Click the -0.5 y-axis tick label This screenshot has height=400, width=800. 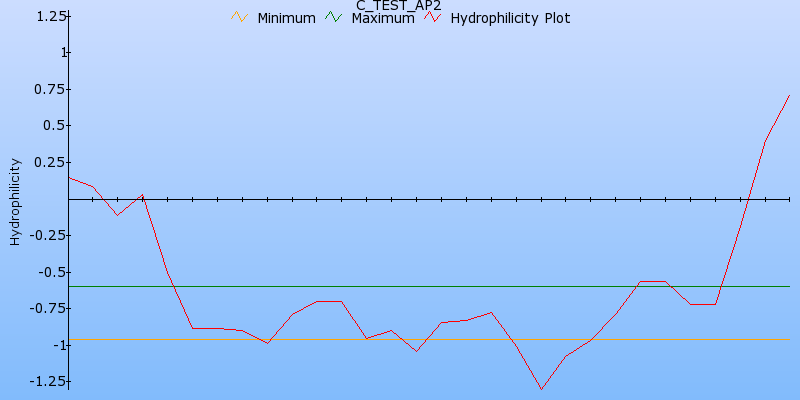click(52, 272)
